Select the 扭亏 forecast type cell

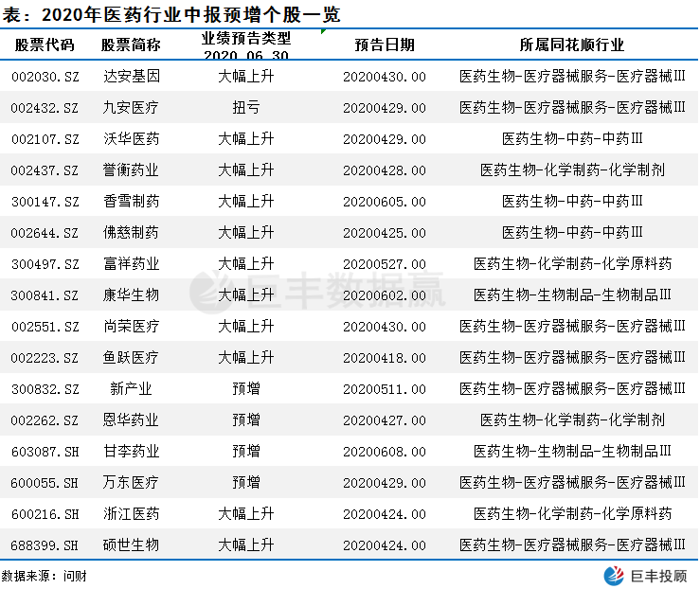(245, 108)
